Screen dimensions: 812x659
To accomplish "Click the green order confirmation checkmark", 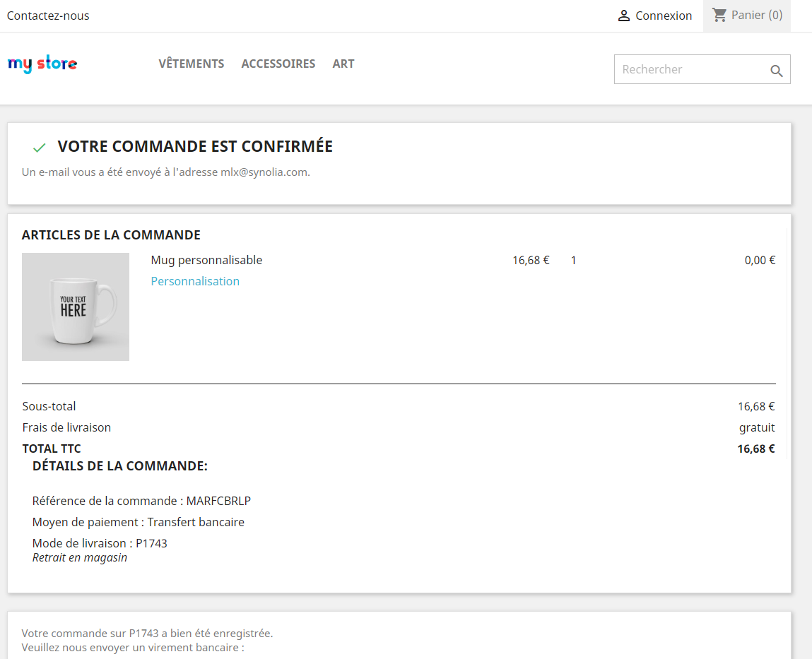I will tap(39, 147).
